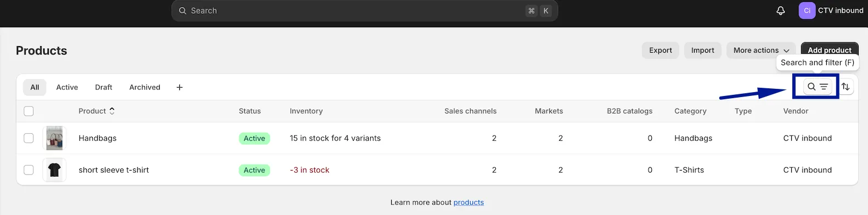868x215 pixels.
Task: Open the short sleeve t-shirt thumbnail image
Action: pyautogui.click(x=54, y=170)
